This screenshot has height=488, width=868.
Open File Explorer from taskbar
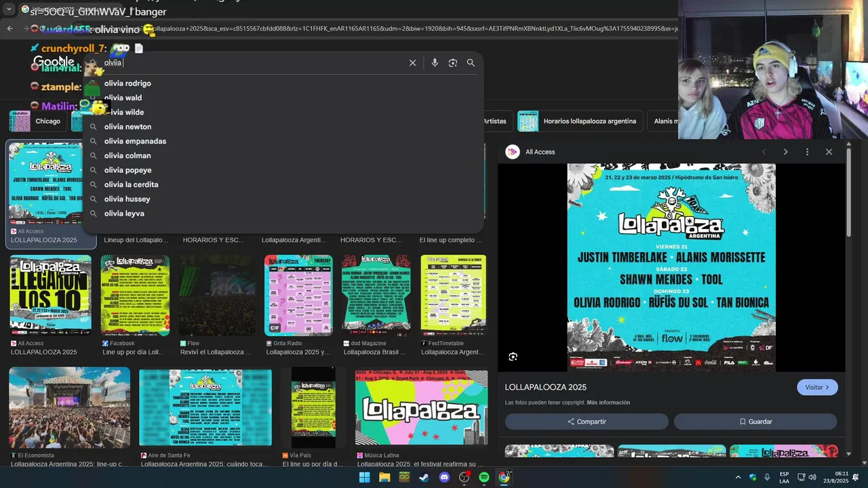click(384, 477)
